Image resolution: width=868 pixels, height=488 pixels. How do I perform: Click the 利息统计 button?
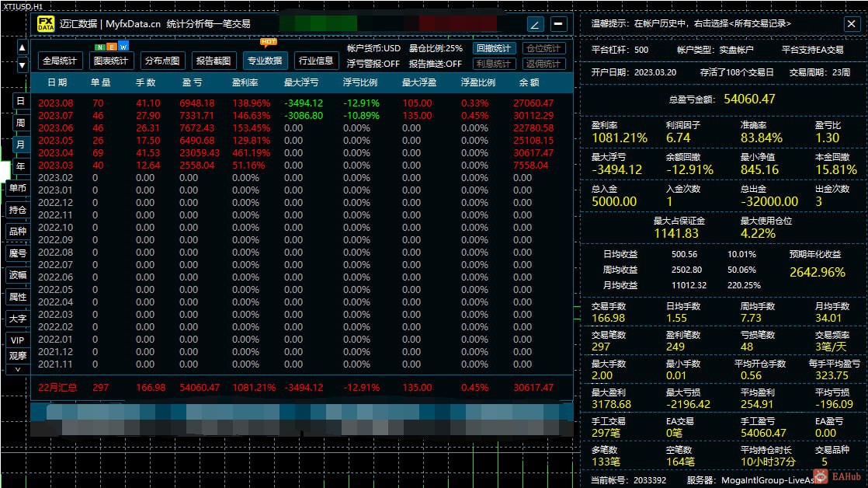[x=494, y=64]
